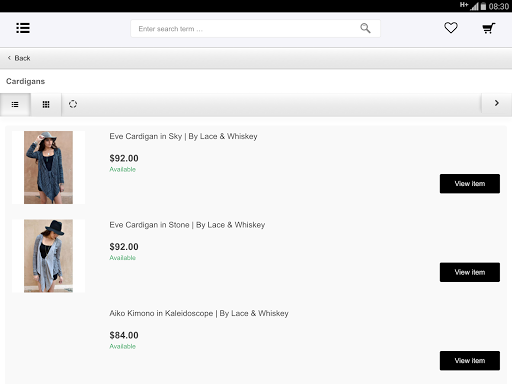Select Eve Cardigan in Sky title

(x=183, y=136)
